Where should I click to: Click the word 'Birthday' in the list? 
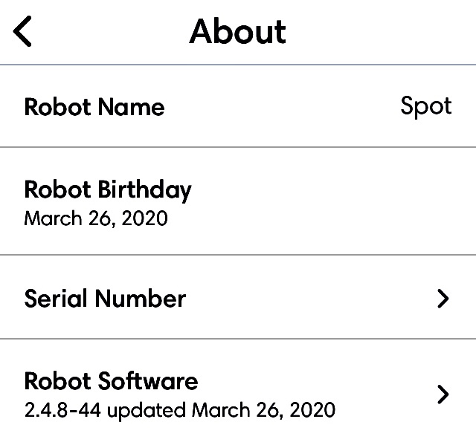click(144, 190)
